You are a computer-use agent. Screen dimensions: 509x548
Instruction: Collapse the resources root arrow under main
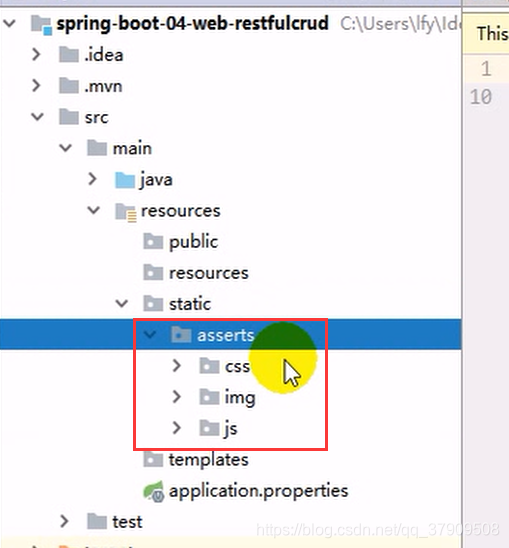click(x=93, y=210)
